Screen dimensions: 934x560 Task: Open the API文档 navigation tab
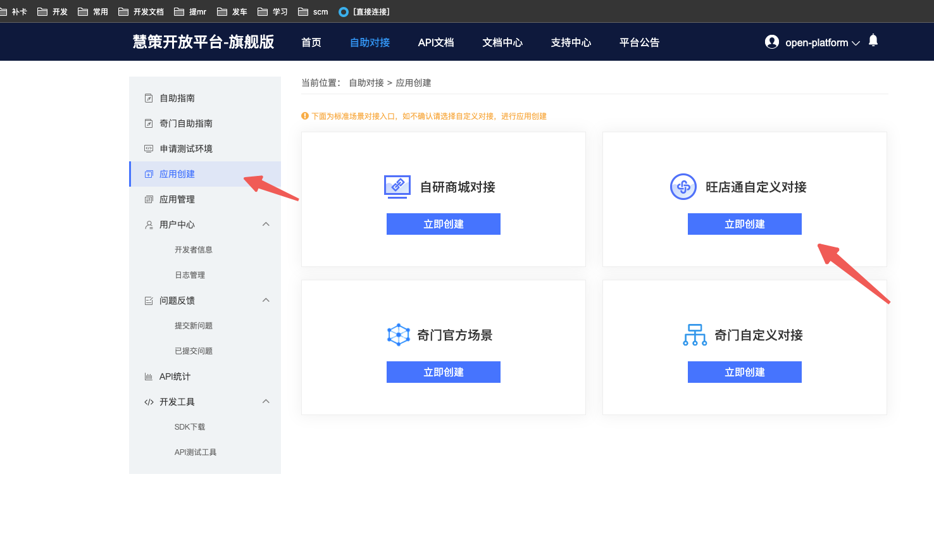(x=436, y=42)
